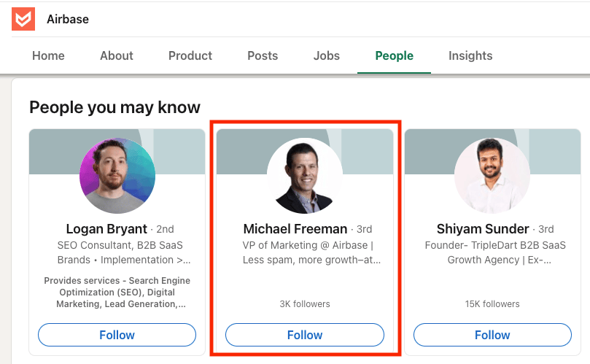Viewport: 590px width, 364px height.
Task: Open Shiyam Sunder's profile photo
Action: (x=492, y=176)
